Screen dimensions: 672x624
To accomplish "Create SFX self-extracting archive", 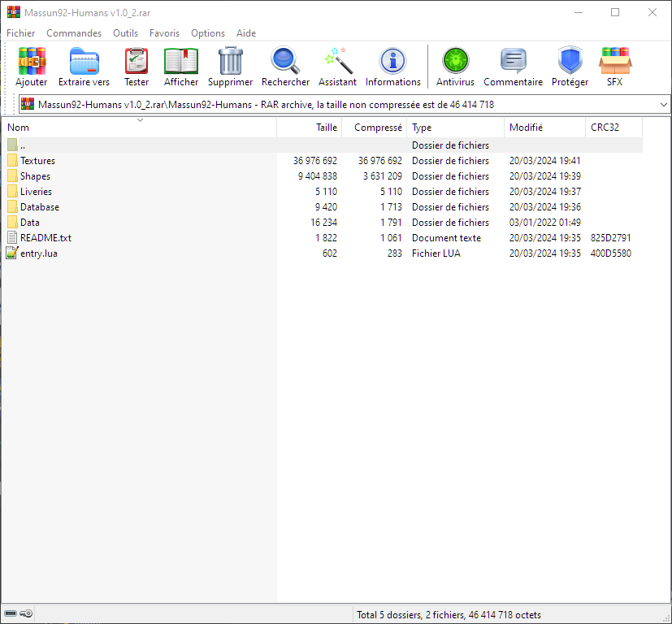I will (614, 61).
